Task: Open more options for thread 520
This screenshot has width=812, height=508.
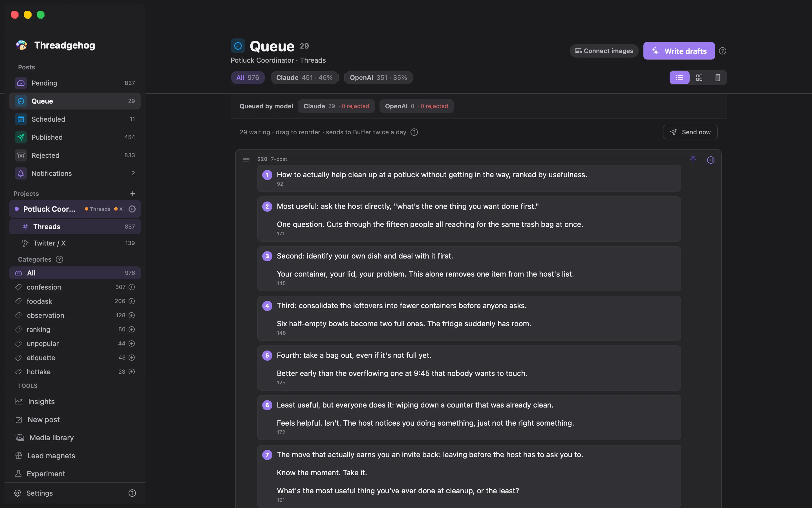Action: click(x=711, y=160)
